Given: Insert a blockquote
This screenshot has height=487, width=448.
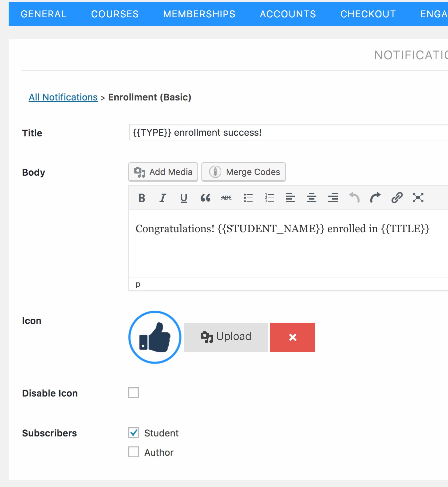Looking at the screenshot, I should click(205, 198).
